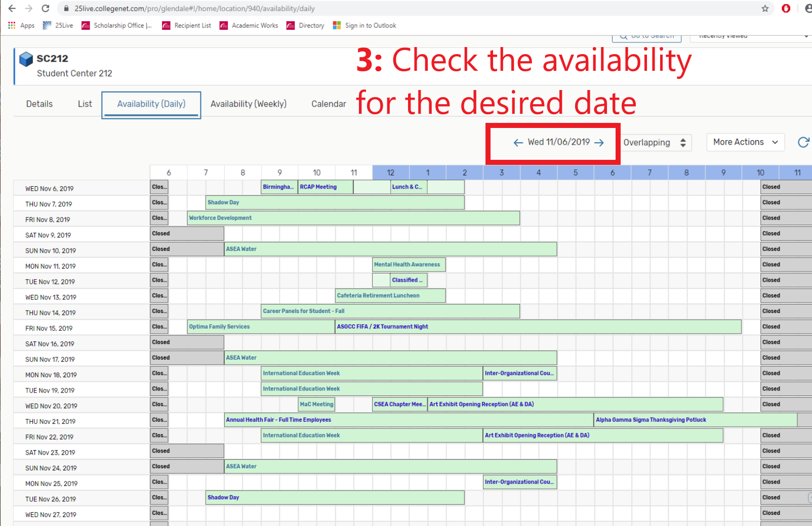The height and width of the screenshot is (526, 812).
Task: Go to next date with right arrow
Action: pyautogui.click(x=599, y=143)
